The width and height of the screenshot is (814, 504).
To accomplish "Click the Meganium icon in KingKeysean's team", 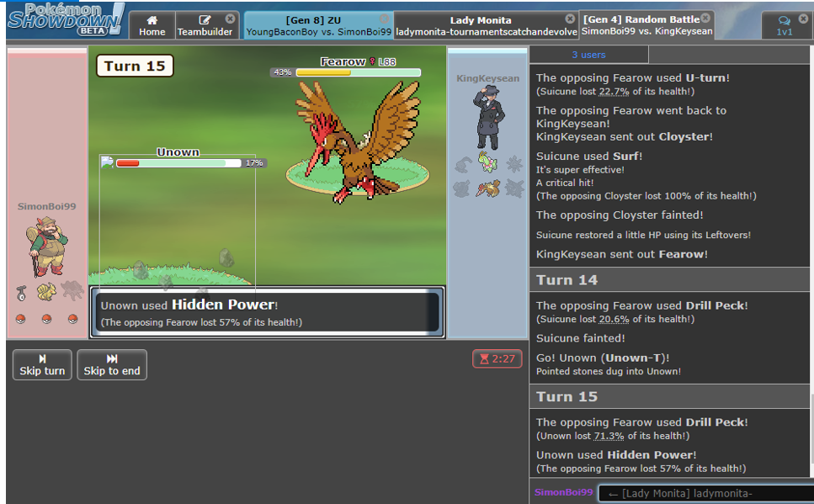I will pos(487,162).
